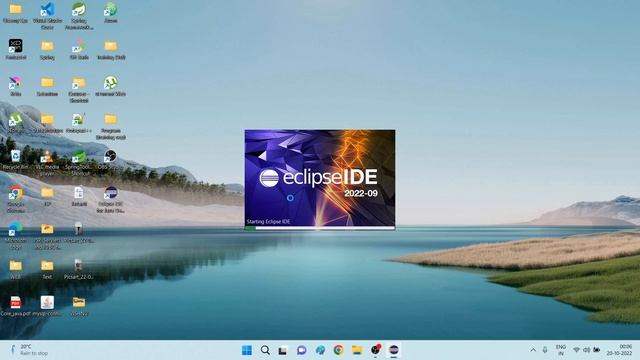Click the 'Starting Eclipse IDE' status text
The width and height of the screenshot is (640, 360).
pyautogui.click(x=268, y=222)
